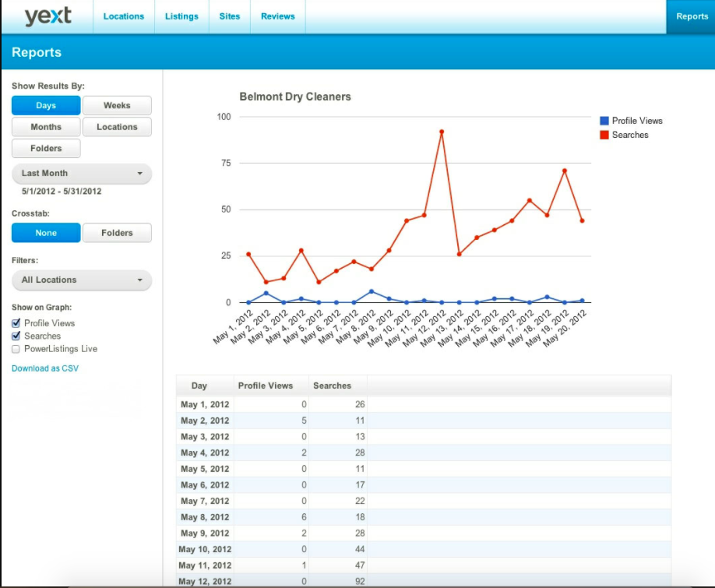The width and height of the screenshot is (715, 588).
Task: Enable the PowerListings Live checkbox
Action: [16, 349]
